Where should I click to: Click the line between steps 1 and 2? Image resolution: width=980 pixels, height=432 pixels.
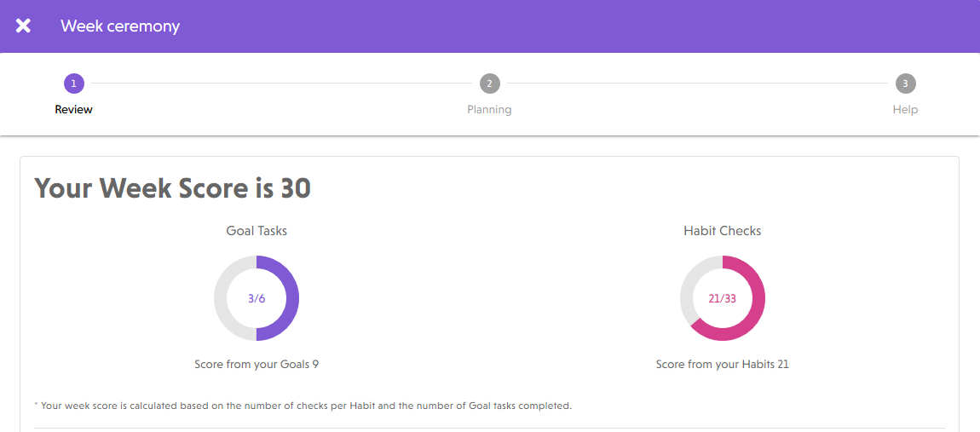(x=281, y=84)
